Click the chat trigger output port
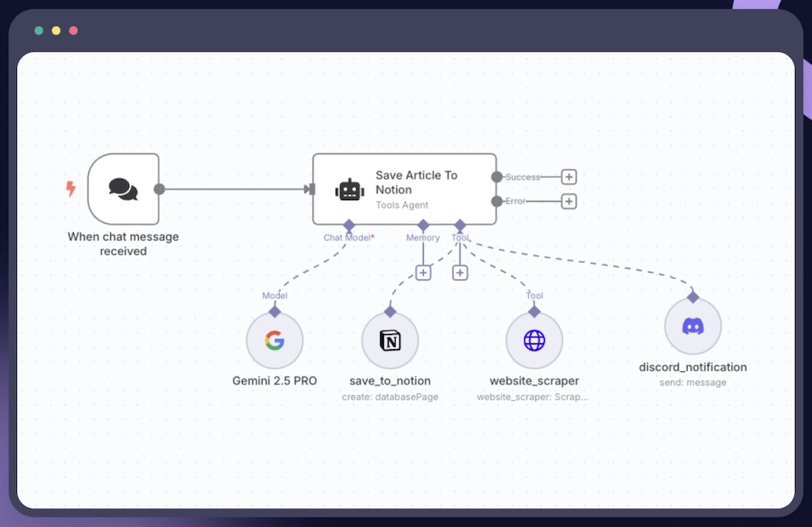812x527 pixels. [x=159, y=189]
